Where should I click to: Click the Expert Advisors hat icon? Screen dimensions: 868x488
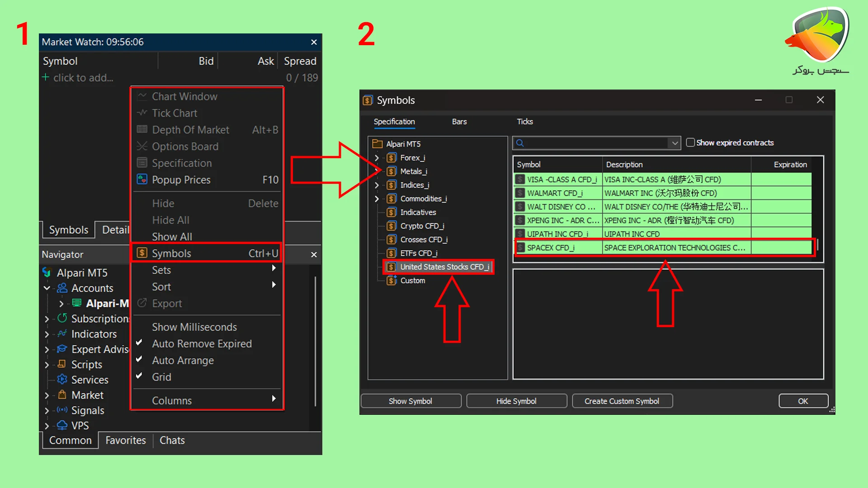click(62, 349)
